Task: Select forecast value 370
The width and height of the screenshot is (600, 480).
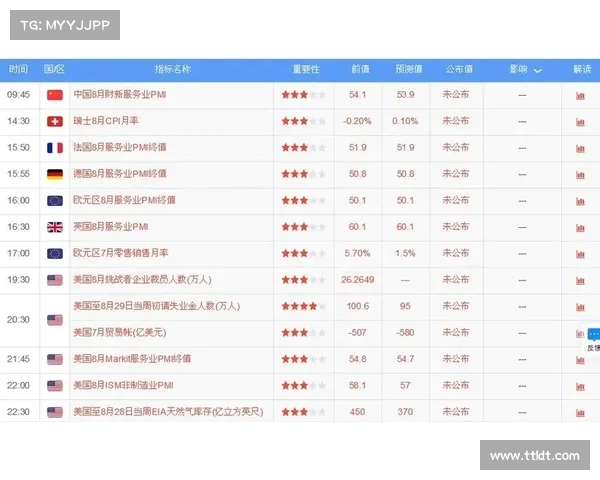Action: [x=405, y=412]
